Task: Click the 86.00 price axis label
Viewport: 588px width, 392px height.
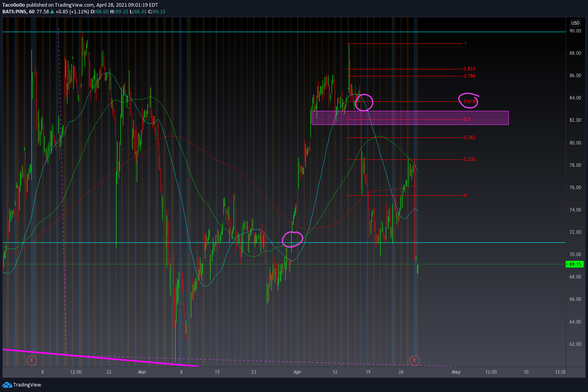Action: tap(575, 76)
